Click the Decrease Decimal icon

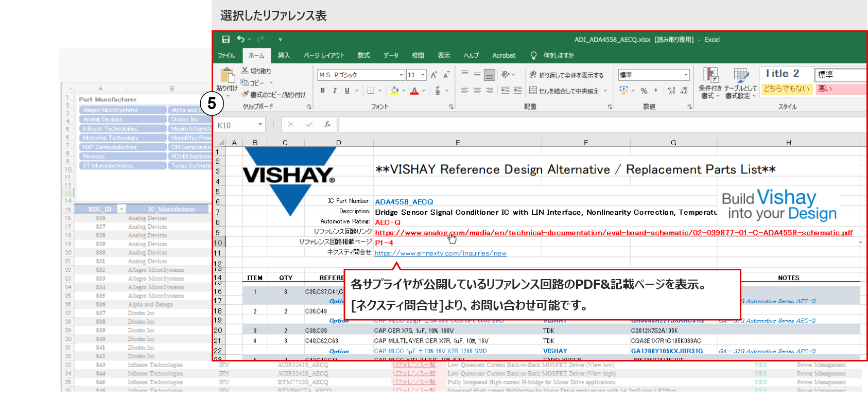coord(684,91)
